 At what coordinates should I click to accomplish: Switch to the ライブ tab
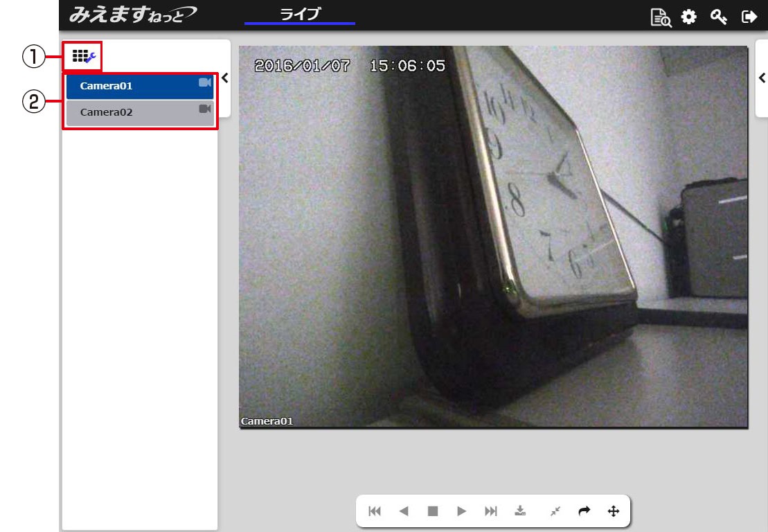pyautogui.click(x=300, y=15)
